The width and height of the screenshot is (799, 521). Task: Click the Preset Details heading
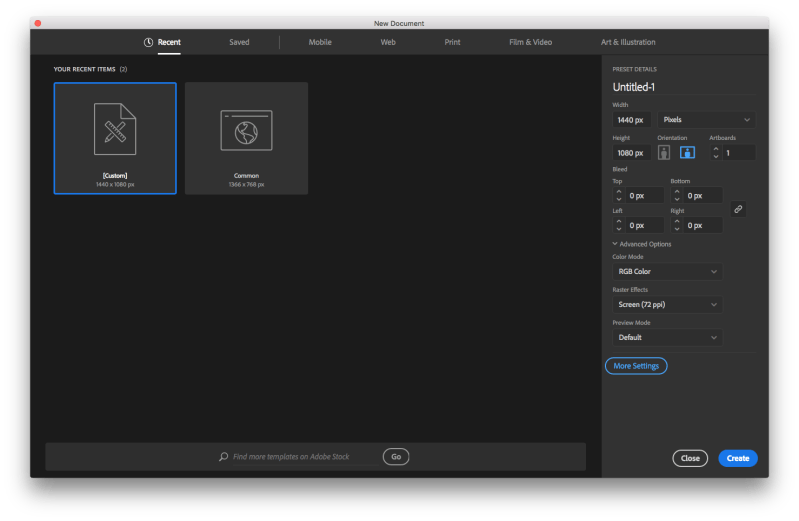click(634, 69)
